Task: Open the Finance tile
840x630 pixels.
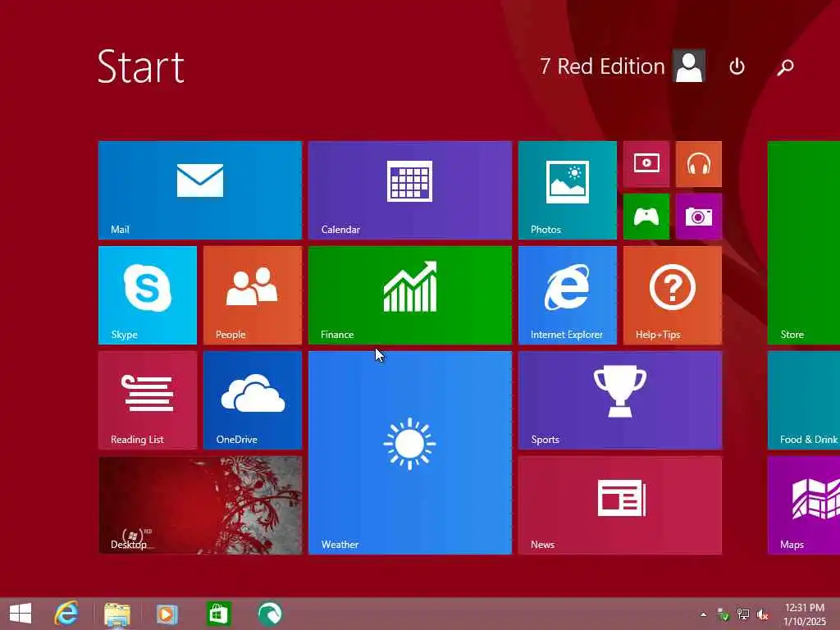Action: (x=410, y=295)
